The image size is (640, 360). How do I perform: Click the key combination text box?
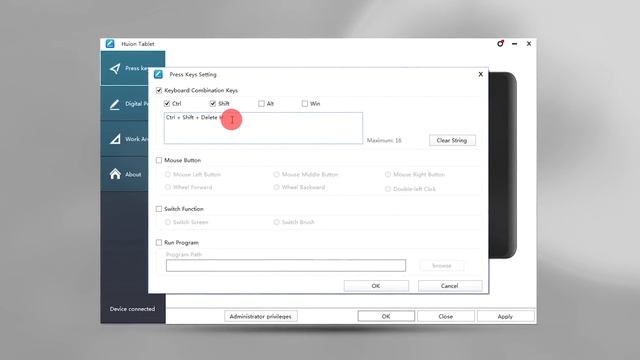[x=263, y=128]
